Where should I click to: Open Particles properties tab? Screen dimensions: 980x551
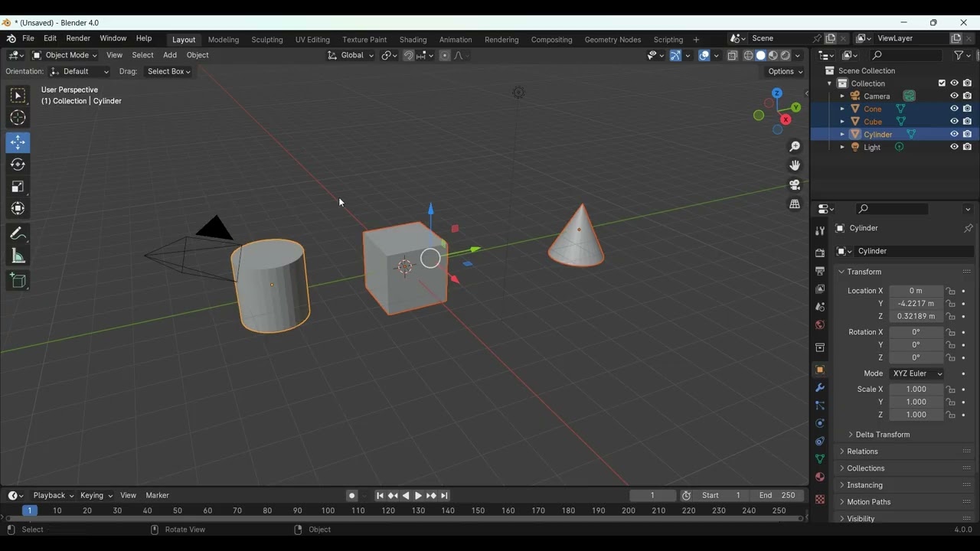[820, 406]
